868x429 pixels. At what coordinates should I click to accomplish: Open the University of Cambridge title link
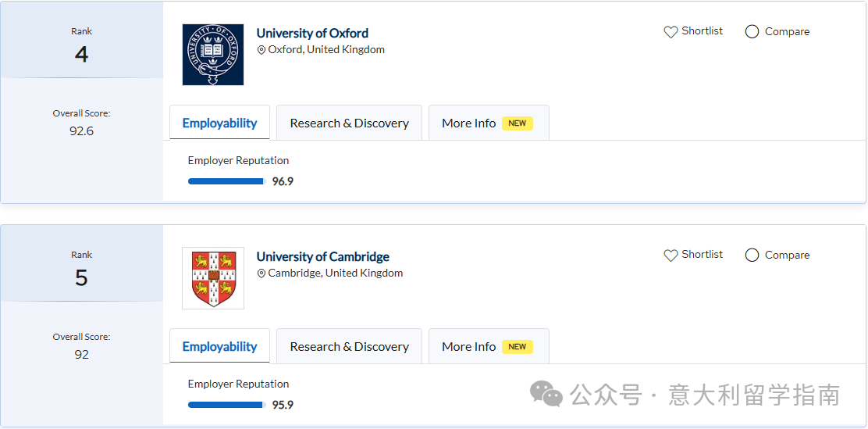point(322,256)
